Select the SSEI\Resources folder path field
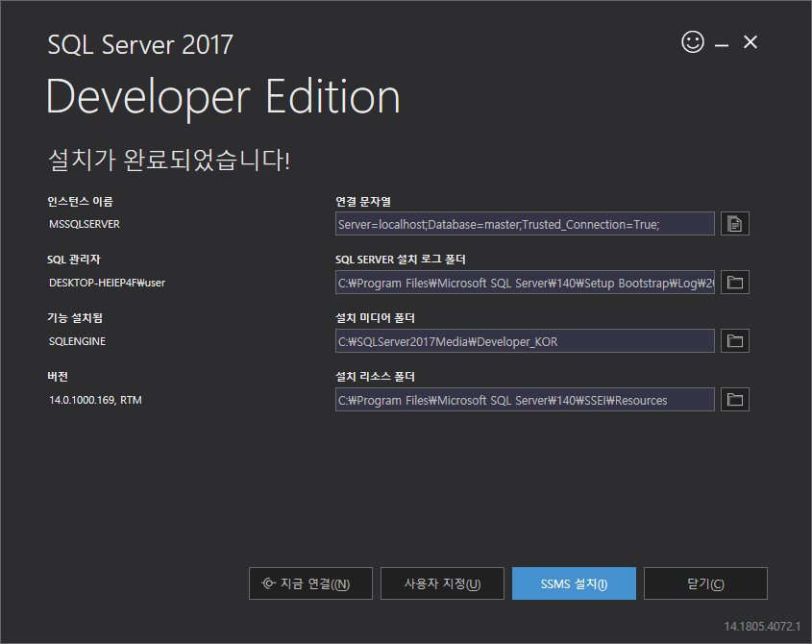 [x=525, y=400]
